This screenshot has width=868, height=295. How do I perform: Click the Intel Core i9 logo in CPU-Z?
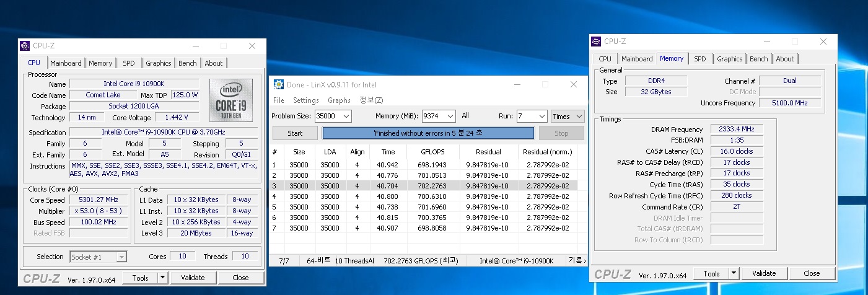(232, 99)
